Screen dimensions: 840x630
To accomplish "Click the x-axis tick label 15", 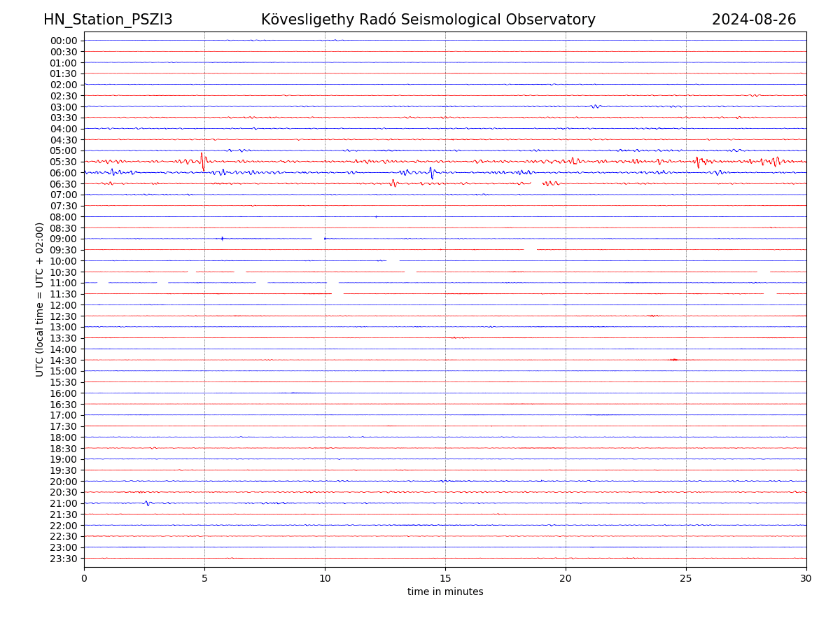I will [x=445, y=578].
